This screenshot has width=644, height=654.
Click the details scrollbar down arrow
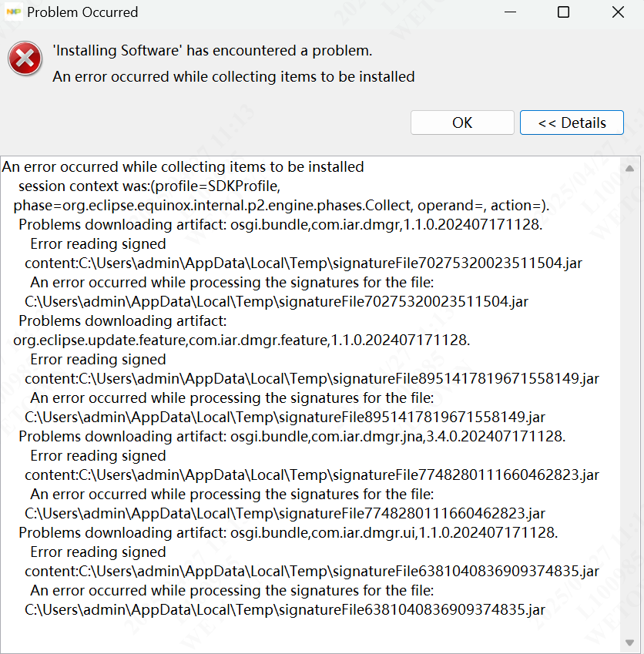click(x=629, y=641)
